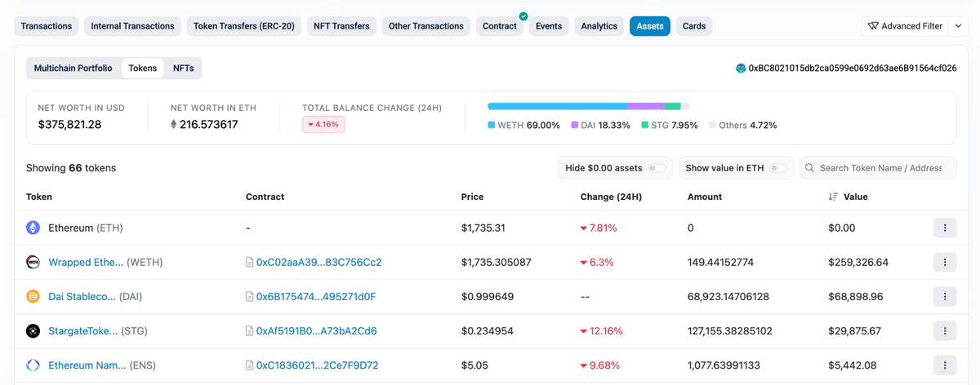Viewport: 980px width, 385px height.
Task: Click the sort icon next to Value header
Action: (x=833, y=197)
